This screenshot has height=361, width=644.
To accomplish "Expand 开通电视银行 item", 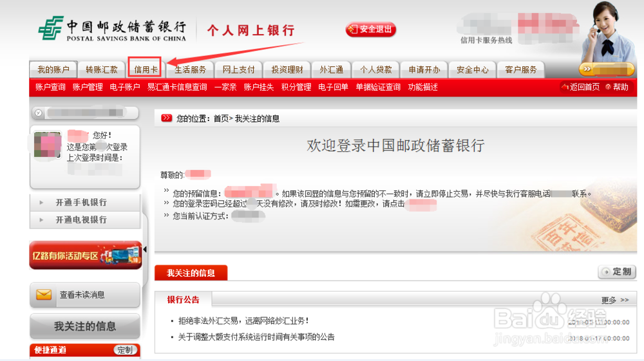I will coord(85,220).
